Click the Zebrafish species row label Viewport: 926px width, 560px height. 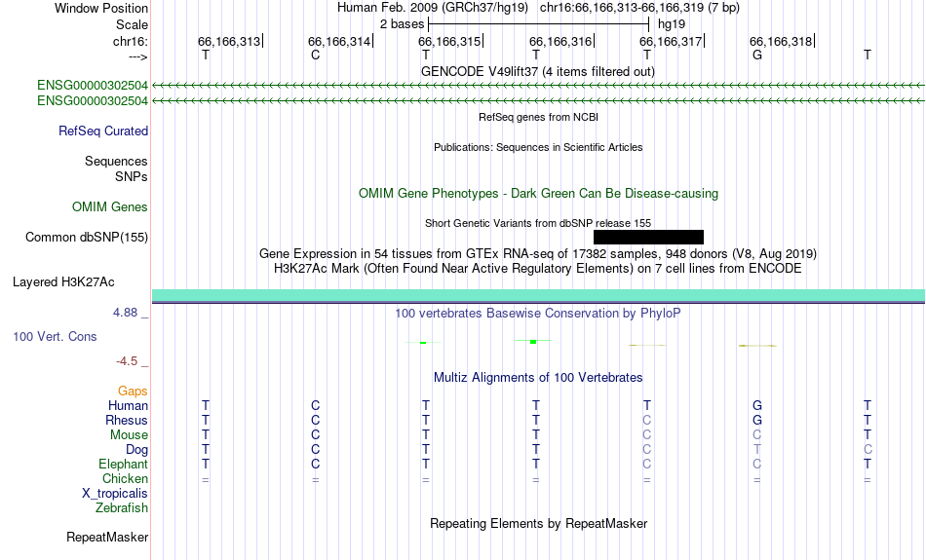[x=122, y=508]
